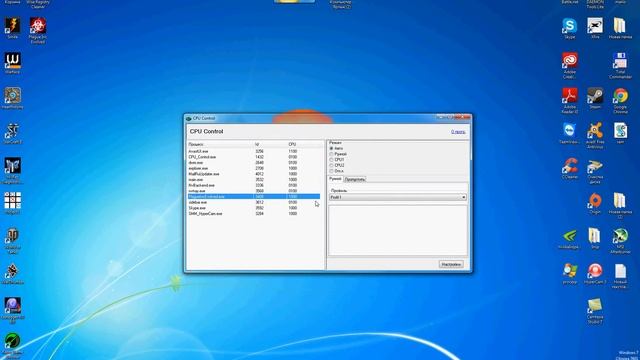This screenshot has width=640, height=360.
Task: Open the Adobe Reader desktop shortcut
Action: (569, 100)
